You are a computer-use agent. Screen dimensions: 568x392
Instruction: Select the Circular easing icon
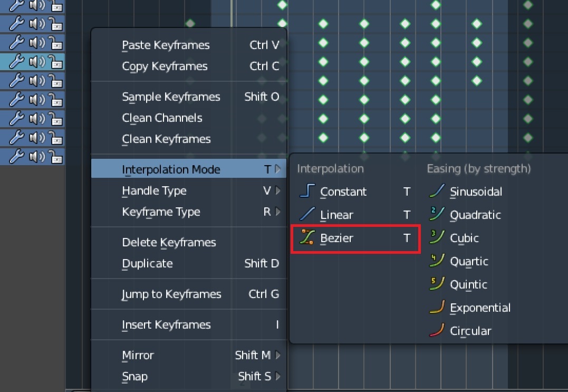point(437,330)
